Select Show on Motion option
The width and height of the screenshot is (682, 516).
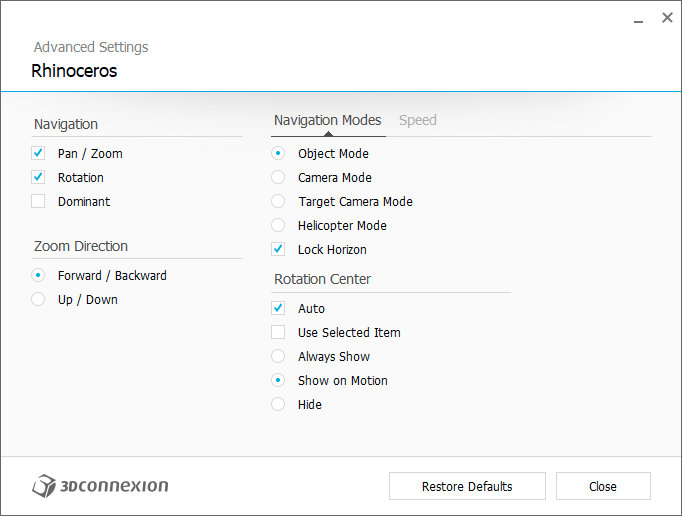coord(278,380)
